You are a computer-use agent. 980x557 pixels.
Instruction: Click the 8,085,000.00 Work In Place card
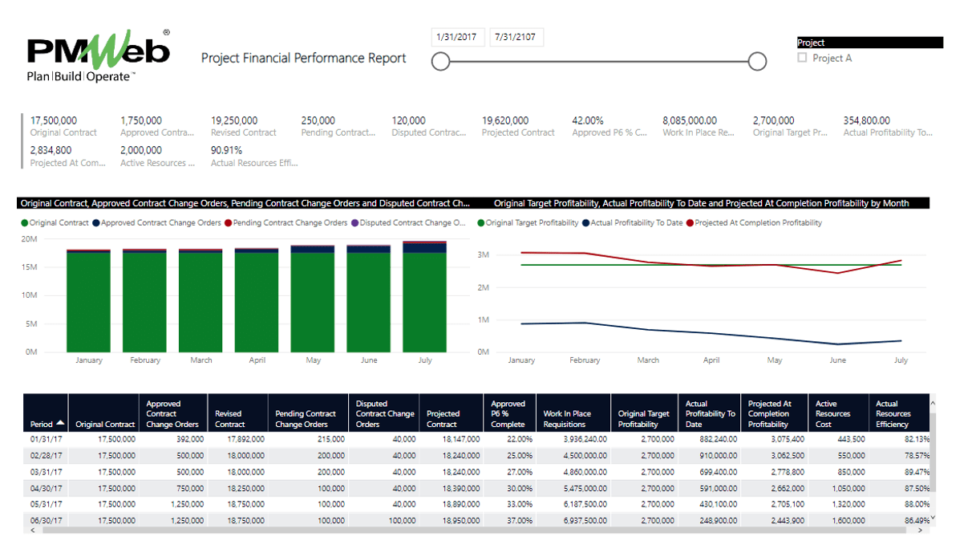tap(699, 126)
